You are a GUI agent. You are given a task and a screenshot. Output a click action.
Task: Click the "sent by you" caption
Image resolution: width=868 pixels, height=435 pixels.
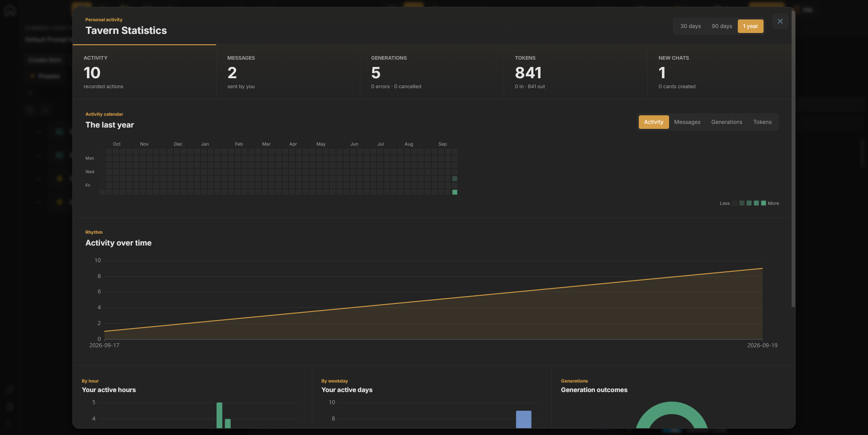pos(241,86)
